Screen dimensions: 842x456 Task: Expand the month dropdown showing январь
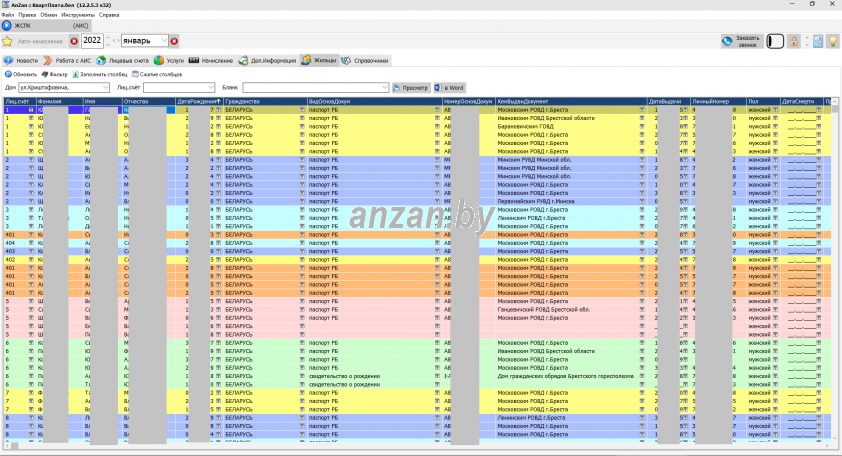164,41
